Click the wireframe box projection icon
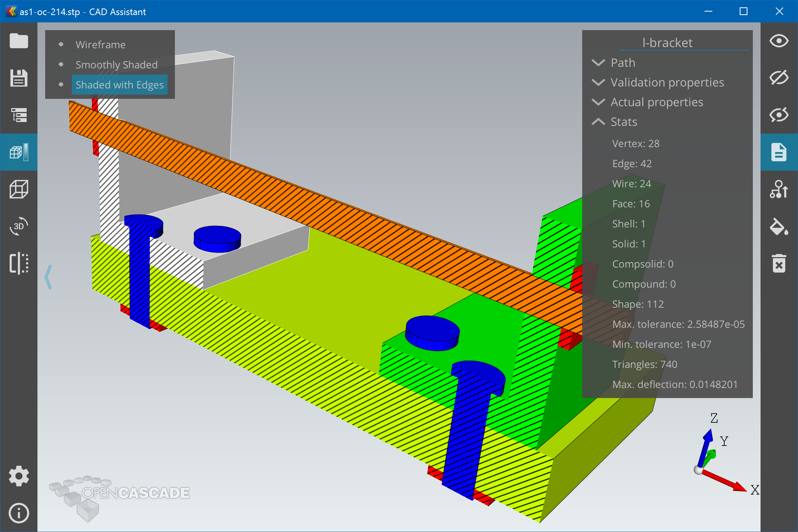This screenshot has height=532, width=798. 19,189
